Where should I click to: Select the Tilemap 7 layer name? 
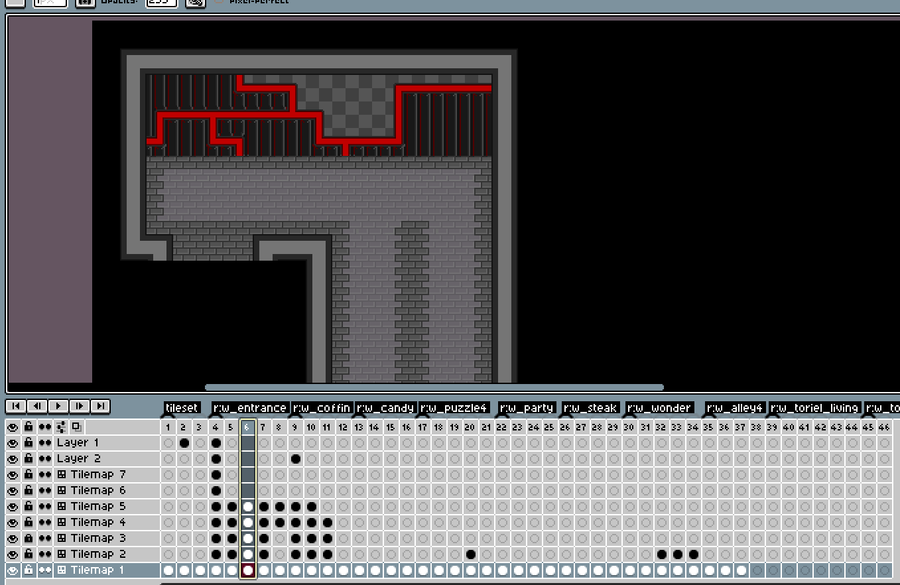[x=98, y=475]
